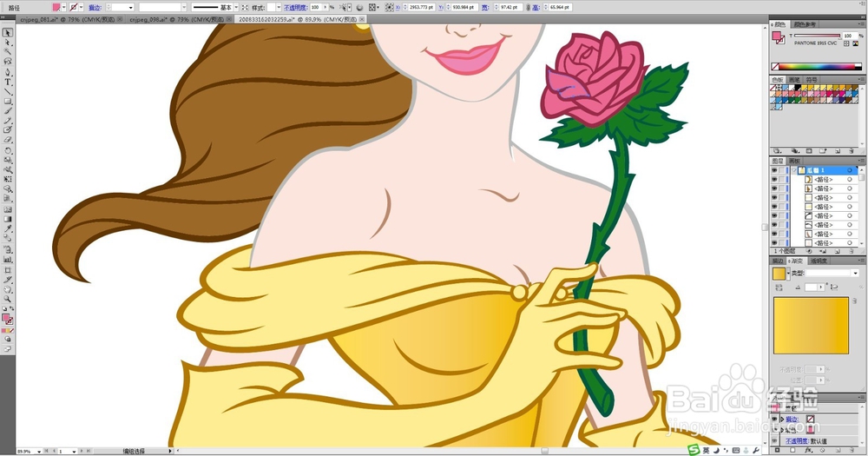Open 颜色参考 panel tab

(x=805, y=24)
